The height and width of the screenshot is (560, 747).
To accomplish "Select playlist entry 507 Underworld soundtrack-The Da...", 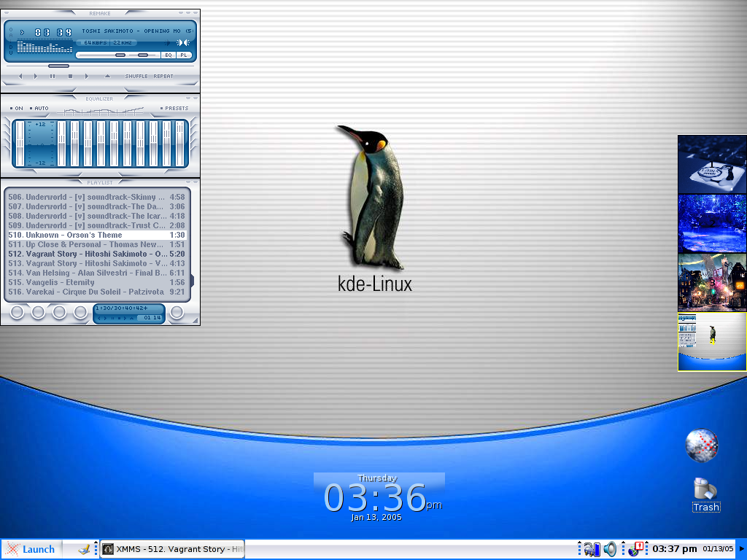I will [x=97, y=206].
